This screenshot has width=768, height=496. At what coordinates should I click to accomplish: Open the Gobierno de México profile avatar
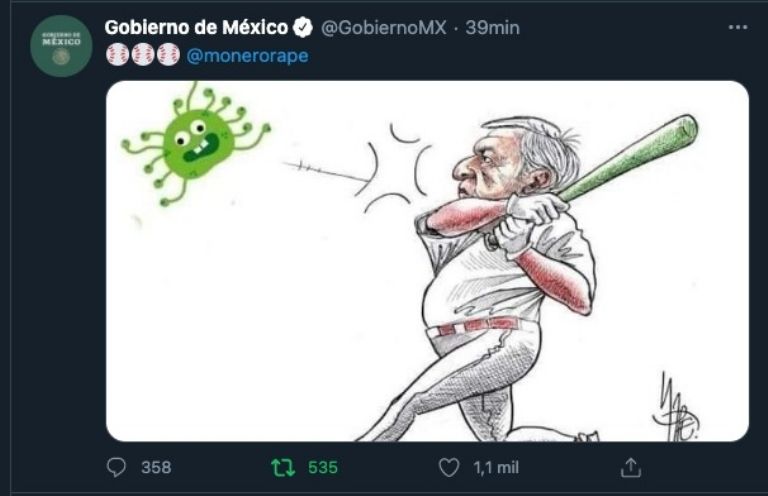[61, 46]
